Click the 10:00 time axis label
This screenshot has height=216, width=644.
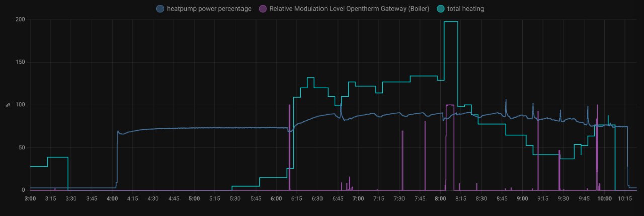pos(604,199)
